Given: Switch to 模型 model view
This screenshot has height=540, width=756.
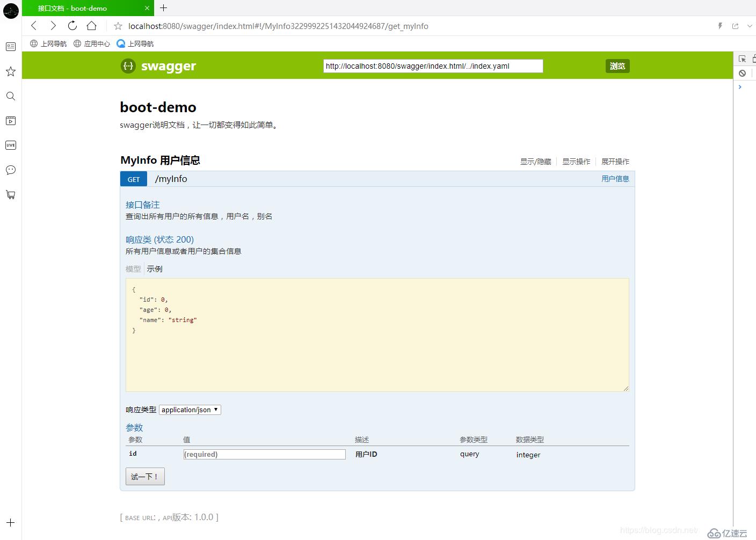Looking at the screenshot, I should pyautogui.click(x=133, y=269).
